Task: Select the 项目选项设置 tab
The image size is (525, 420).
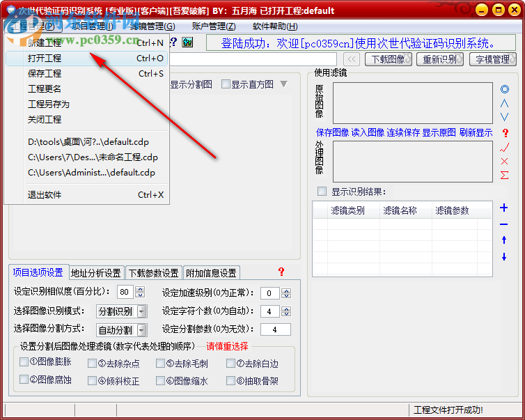Action: coord(38,272)
